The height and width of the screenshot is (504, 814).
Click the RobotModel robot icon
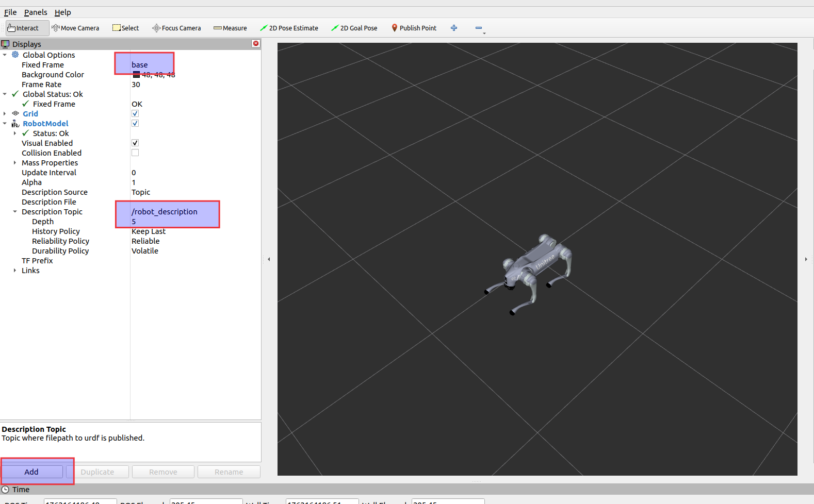[15, 123]
